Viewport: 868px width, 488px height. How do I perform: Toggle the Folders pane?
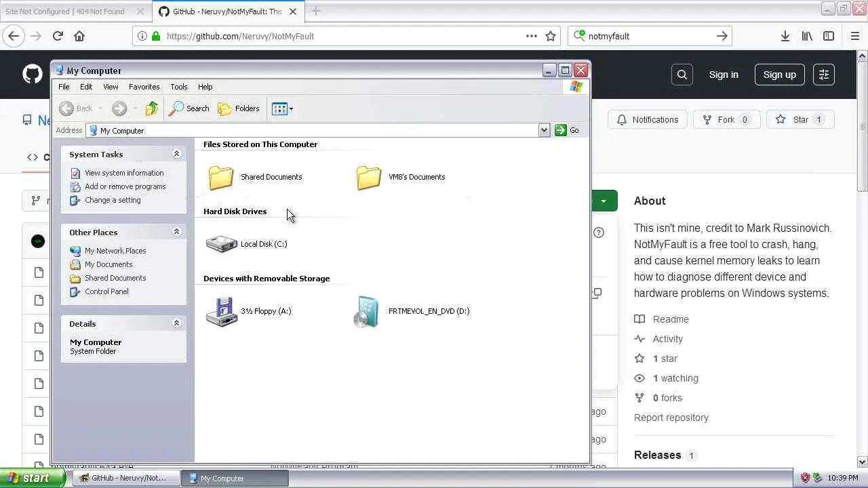[238, 108]
